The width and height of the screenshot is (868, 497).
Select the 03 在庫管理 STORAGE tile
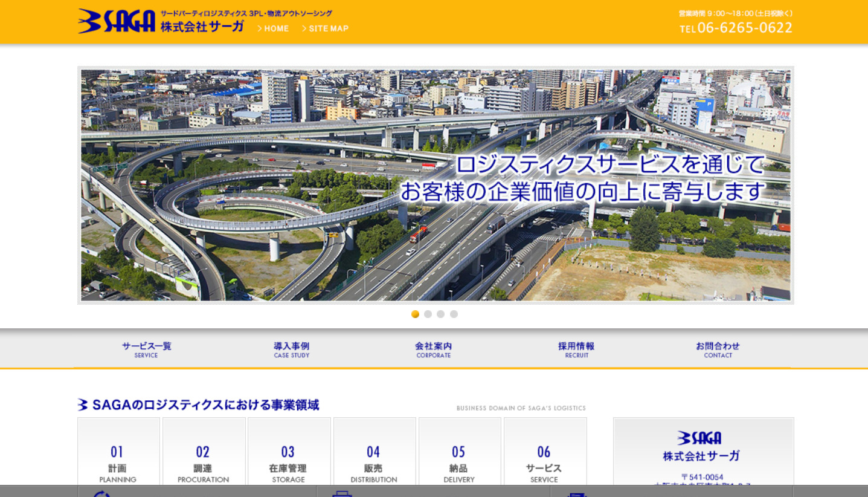click(289, 451)
